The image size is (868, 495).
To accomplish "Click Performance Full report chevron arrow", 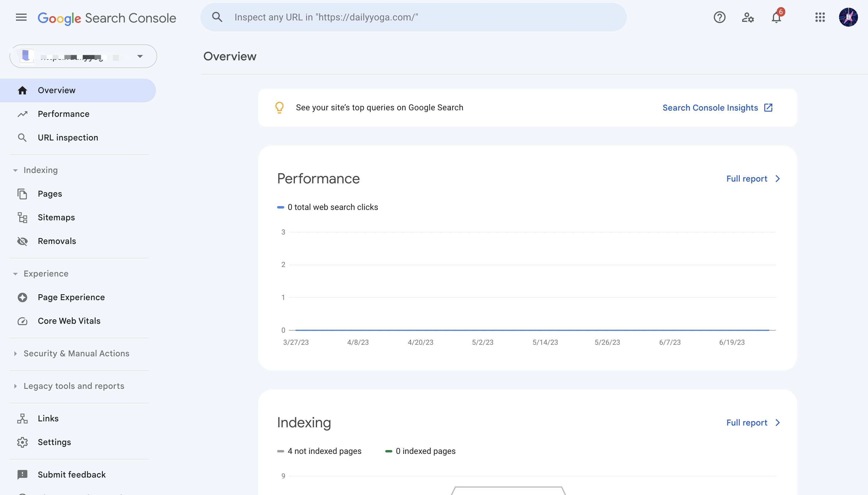I will tap(778, 179).
